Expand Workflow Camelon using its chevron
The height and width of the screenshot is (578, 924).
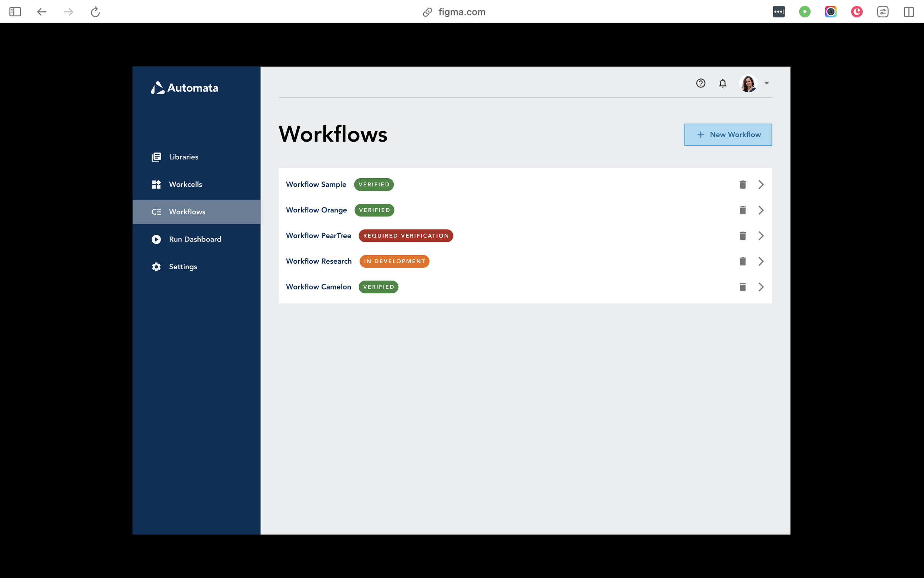[x=761, y=287]
